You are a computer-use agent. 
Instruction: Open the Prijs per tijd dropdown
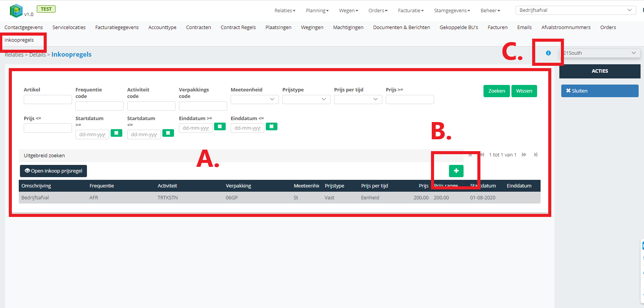358,99
